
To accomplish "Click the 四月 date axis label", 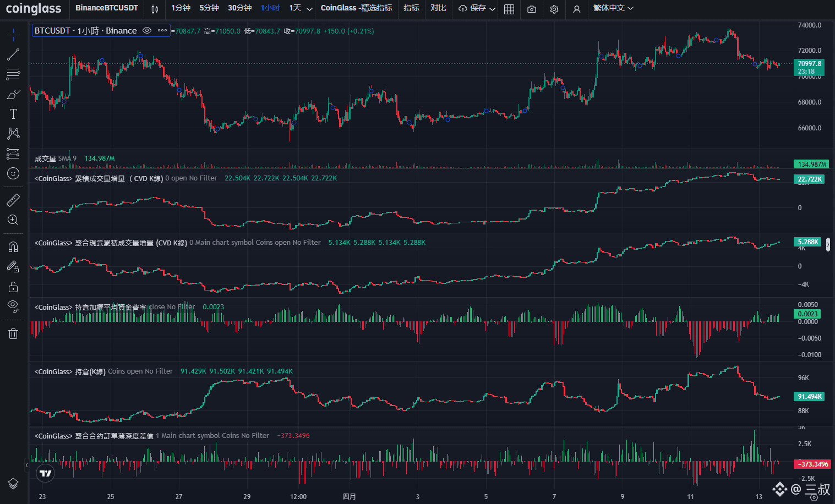I will (350, 496).
